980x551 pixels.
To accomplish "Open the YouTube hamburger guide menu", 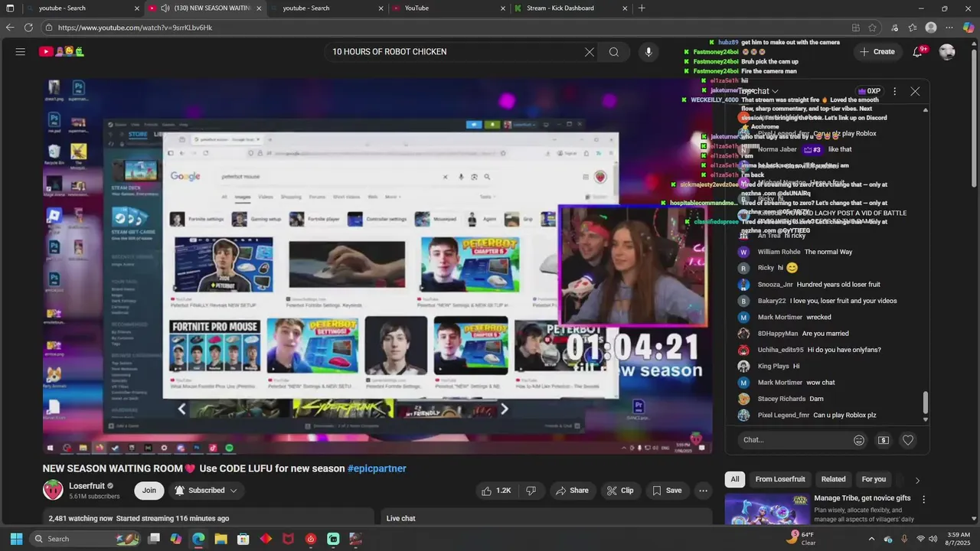I will tap(21, 52).
